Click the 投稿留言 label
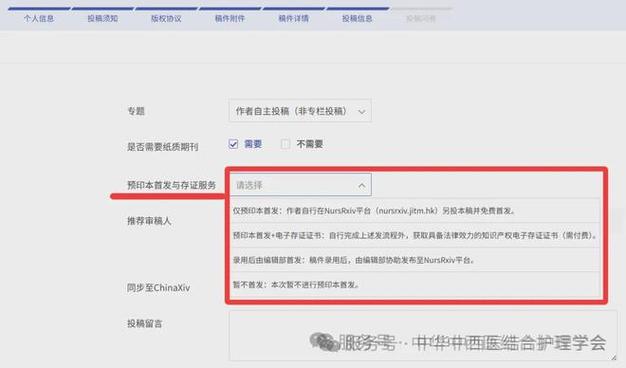 (x=145, y=323)
